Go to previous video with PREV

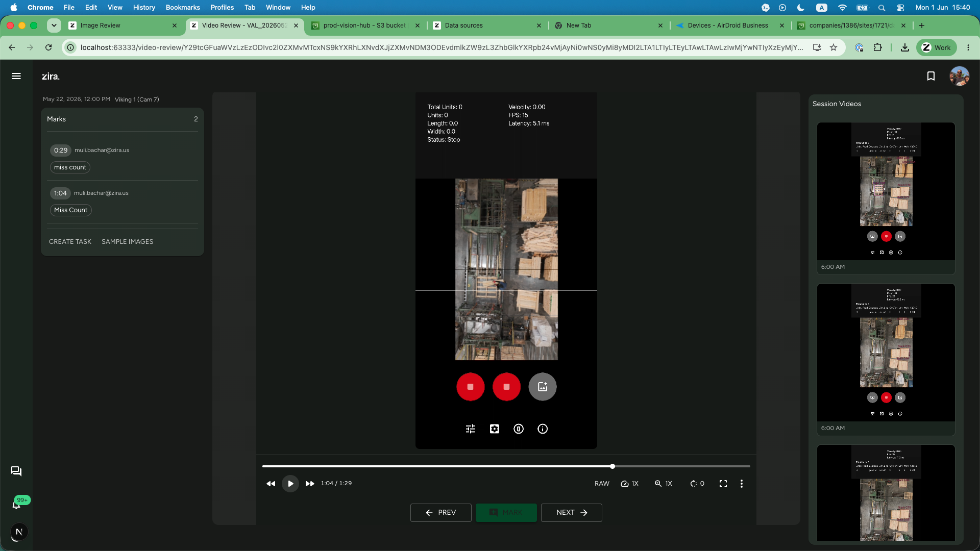tap(441, 513)
